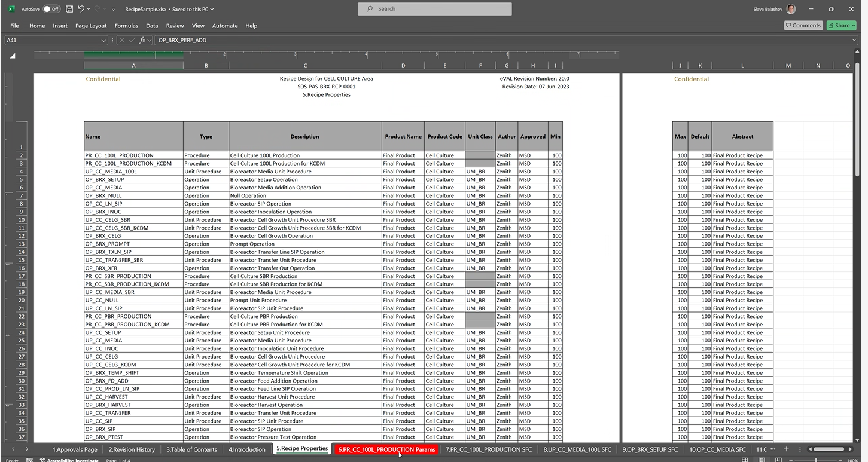868x462 pixels.
Task: Click the macro recording icon in status bar
Action: [29, 460]
